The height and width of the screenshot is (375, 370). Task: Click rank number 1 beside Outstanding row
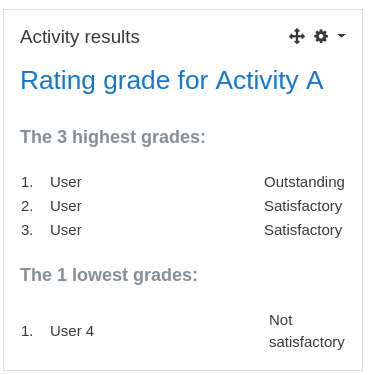click(27, 182)
